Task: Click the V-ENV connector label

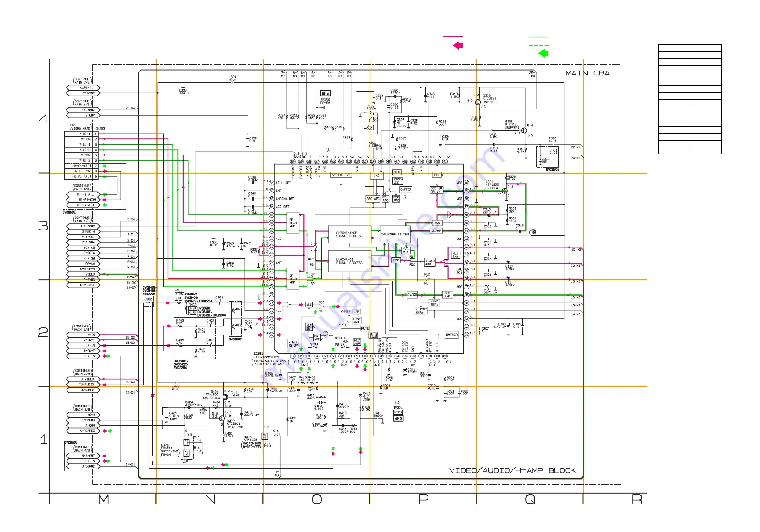Action: point(84,115)
